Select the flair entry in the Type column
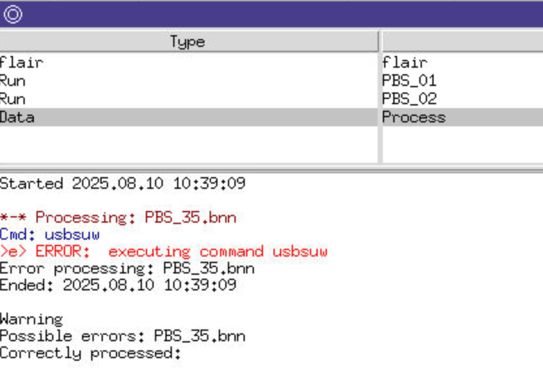Viewport: 543px width, 392px height. tap(21, 63)
